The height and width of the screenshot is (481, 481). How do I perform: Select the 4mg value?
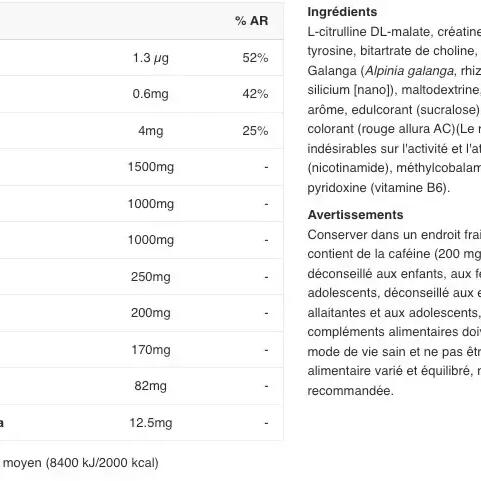pos(151,130)
